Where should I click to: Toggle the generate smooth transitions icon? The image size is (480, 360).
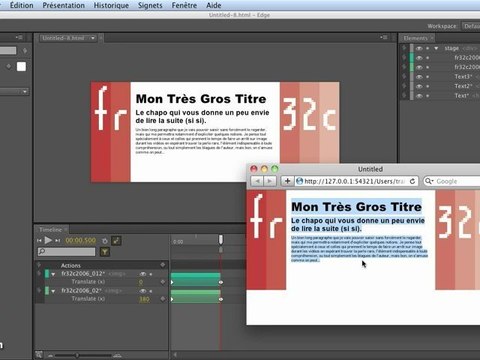click(x=116, y=240)
